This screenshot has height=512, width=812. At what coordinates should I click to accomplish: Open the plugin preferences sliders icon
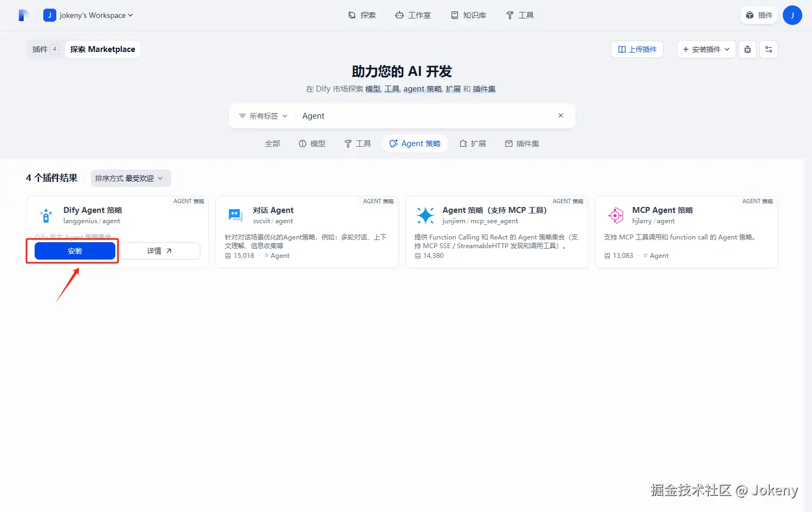click(x=769, y=49)
